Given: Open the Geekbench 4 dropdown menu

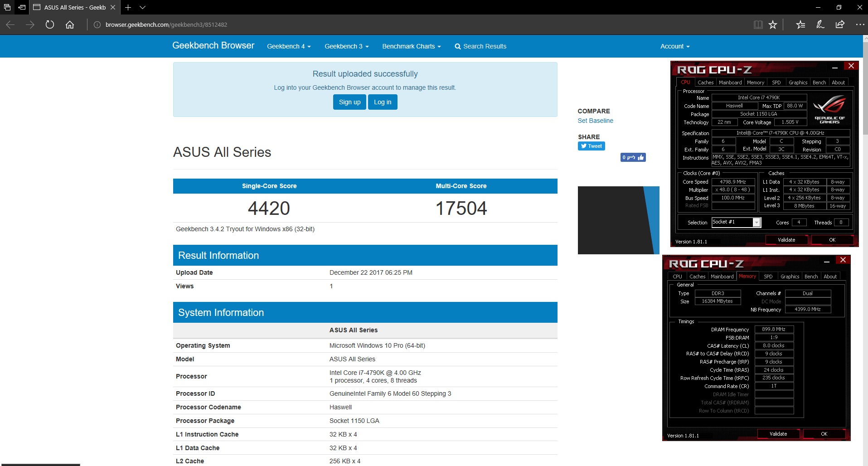Looking at the screenshot, I should click(x=289, y=46).
